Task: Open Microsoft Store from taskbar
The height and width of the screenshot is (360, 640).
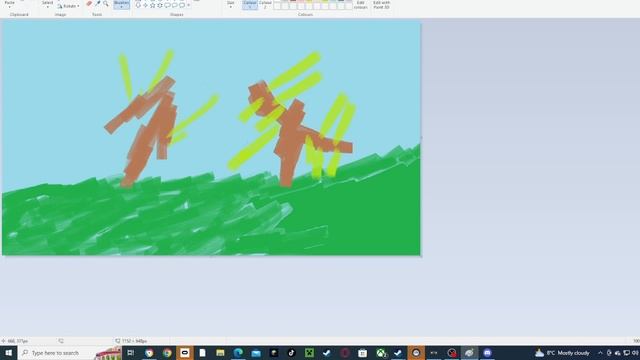Action: pos(362,353)
